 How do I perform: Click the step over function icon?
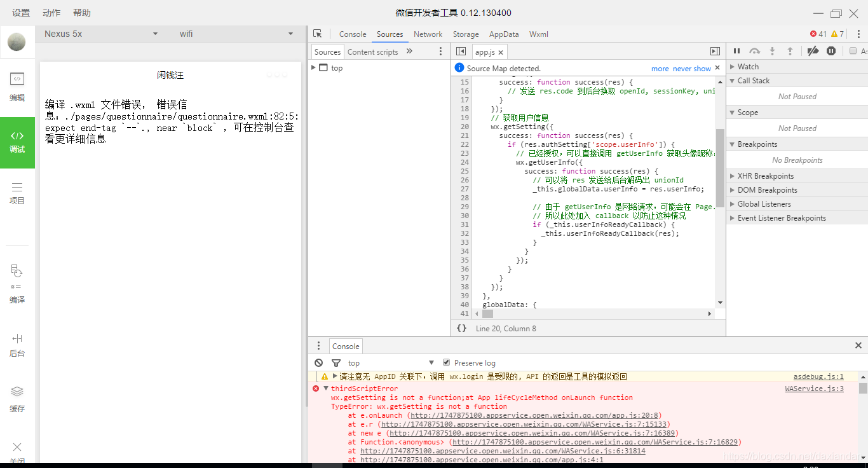tap(754, 51)
